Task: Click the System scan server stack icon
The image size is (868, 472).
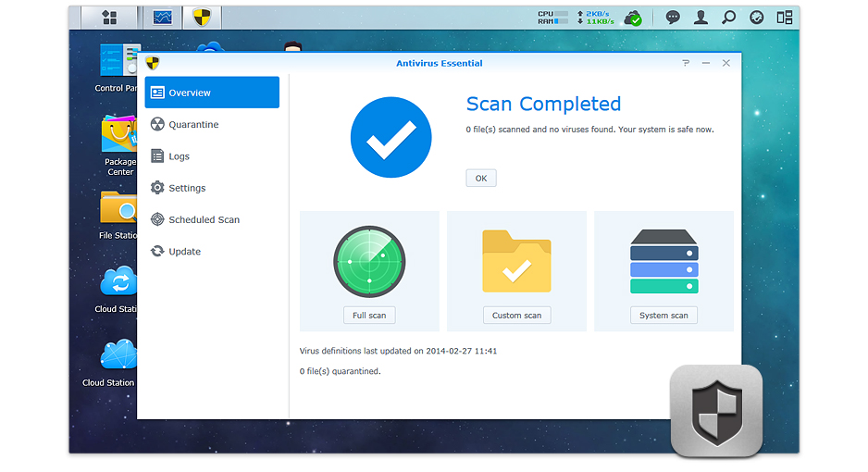Action: click(663, 261)
